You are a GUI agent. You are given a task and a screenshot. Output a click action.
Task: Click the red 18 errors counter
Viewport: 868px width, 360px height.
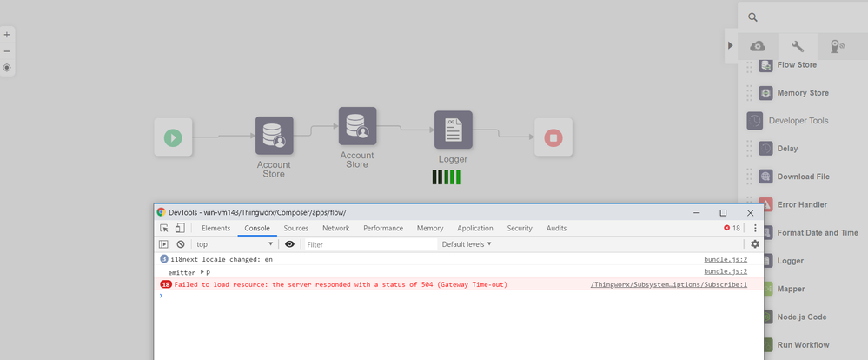732,228
